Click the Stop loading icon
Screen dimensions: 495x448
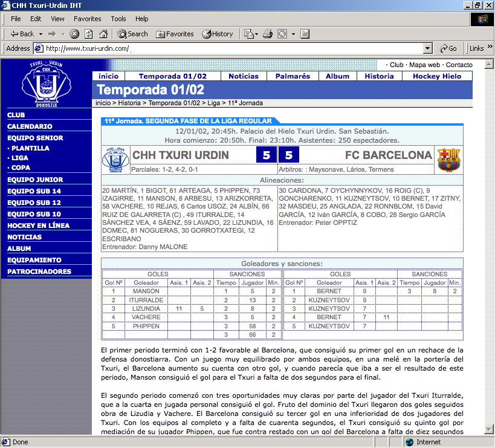click(x=74, y=34)
